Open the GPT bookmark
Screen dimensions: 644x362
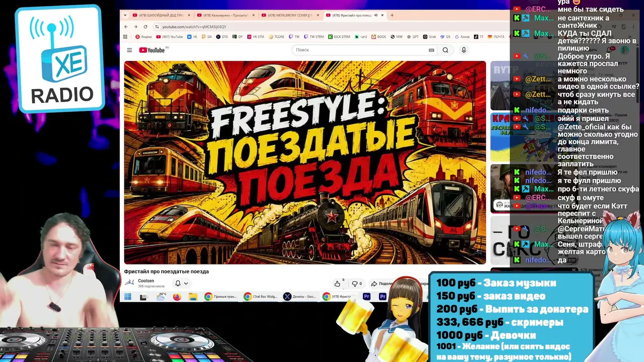[413, 37]
